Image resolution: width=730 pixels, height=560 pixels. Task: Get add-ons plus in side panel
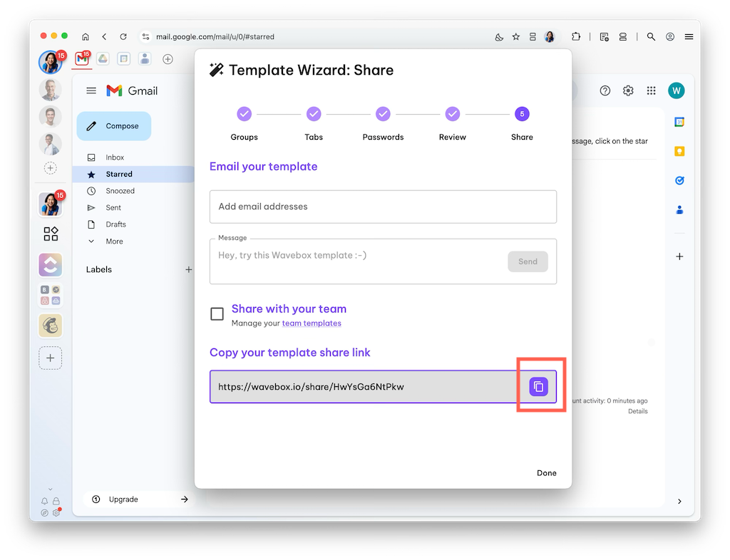(x=679, y=256)
